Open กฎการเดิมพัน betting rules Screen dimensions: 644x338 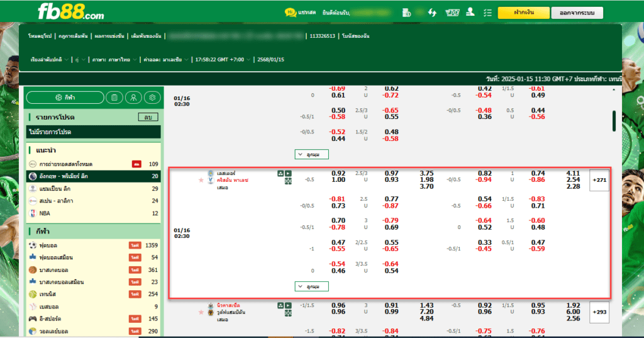[73, 36]
